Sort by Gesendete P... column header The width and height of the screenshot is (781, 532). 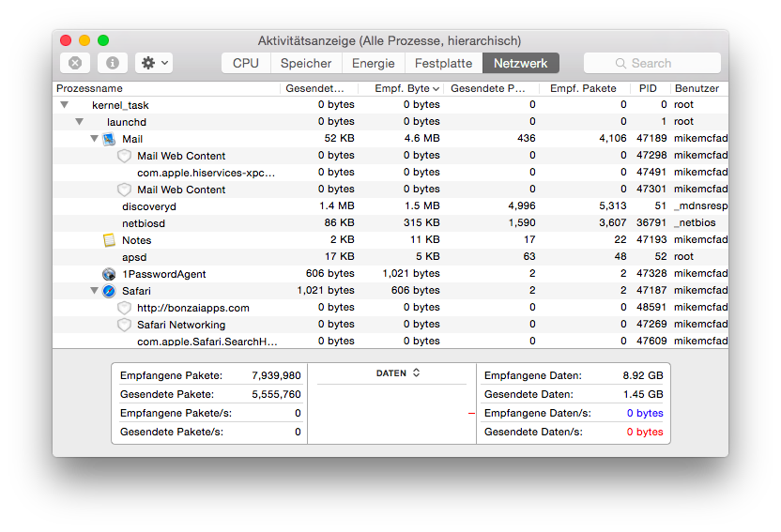point(492,88)
